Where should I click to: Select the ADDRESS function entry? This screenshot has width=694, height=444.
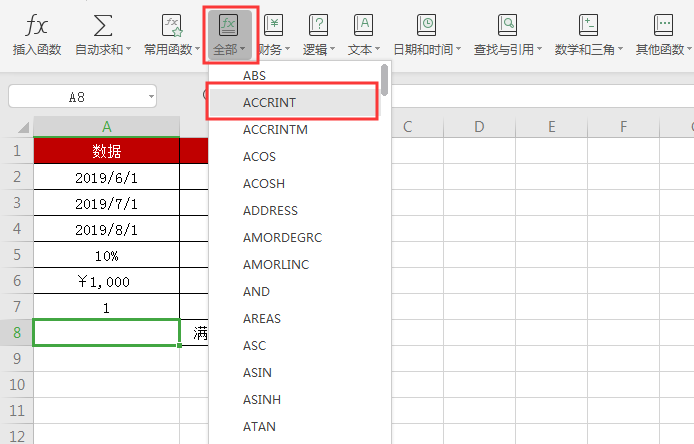tap(270, 211)
